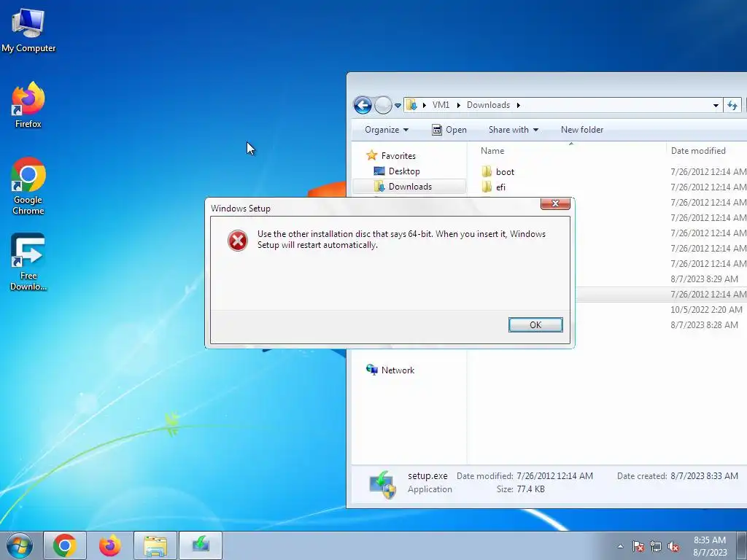The image size is (747, 560).
Task: Select Downloads under Favorites
Action: point(409,186)
